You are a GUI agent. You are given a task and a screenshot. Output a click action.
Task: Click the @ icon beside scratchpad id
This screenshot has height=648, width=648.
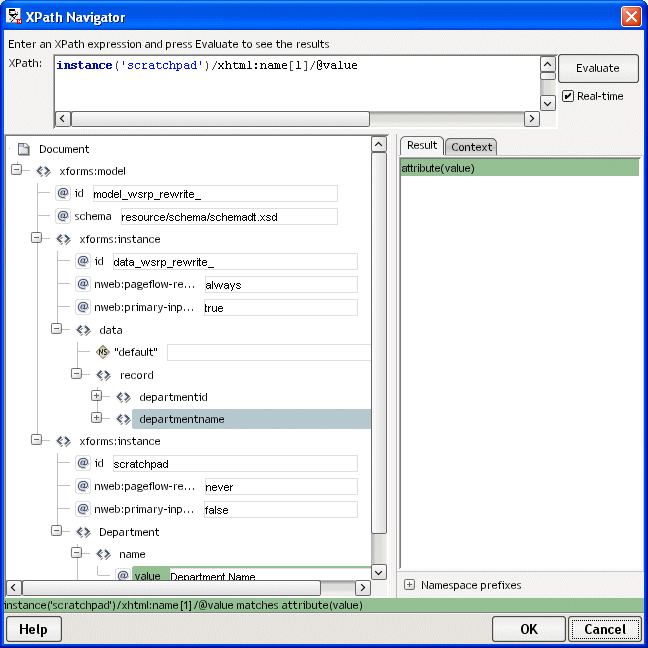click(83, 463)
